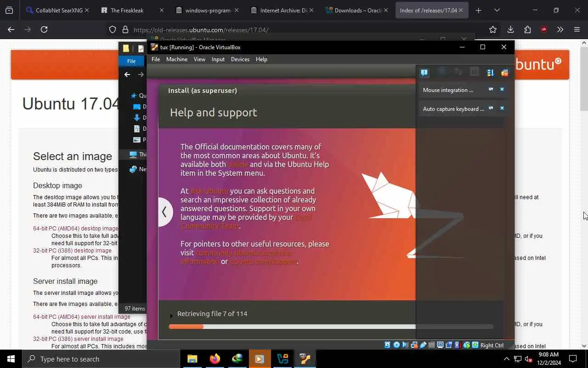
Task: Open audio settings status bar icon
Action: tap(405, 345)
